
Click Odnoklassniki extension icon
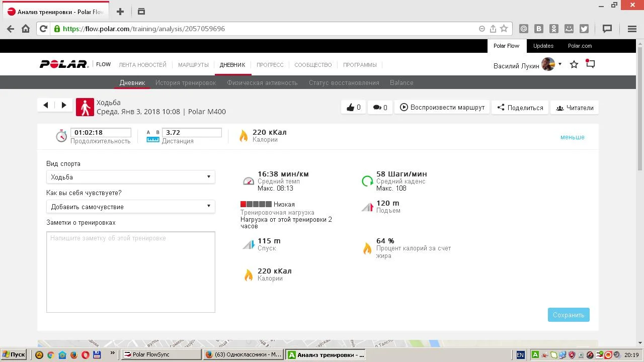(554, 29)
